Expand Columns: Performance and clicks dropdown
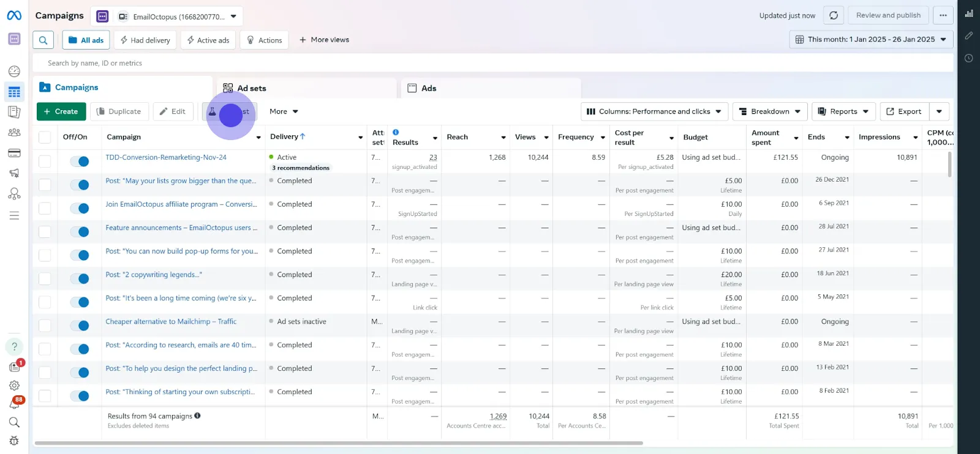The height and width of the screenshot is (454, 980). coord(654,111)
